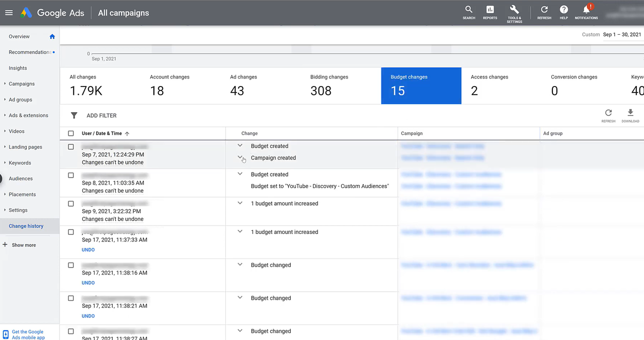Viewport: 644px width, 340px height.
Task: Open the Notifications bell
Action: 587,10
